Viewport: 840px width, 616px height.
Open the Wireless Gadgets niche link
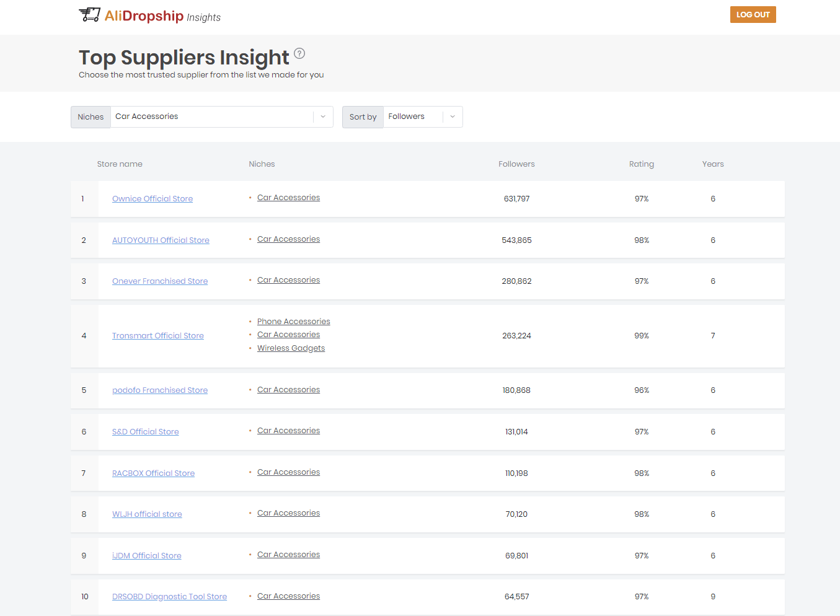click(x=291, y=348)
